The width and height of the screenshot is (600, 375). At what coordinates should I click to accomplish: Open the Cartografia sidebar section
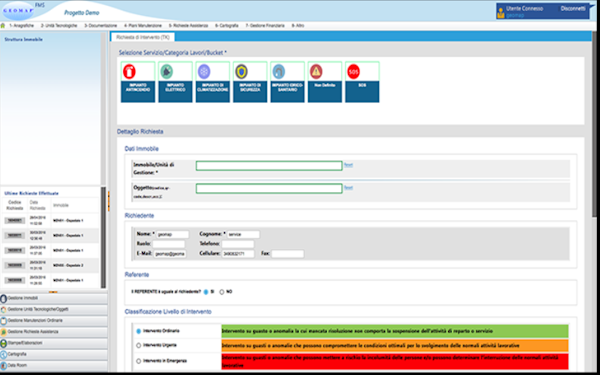[x=54, y=354]
